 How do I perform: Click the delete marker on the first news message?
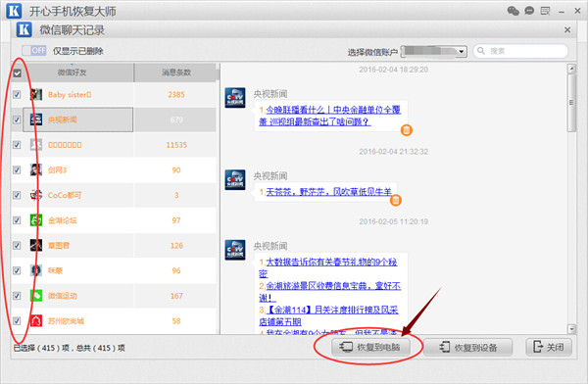coord(407,130)
